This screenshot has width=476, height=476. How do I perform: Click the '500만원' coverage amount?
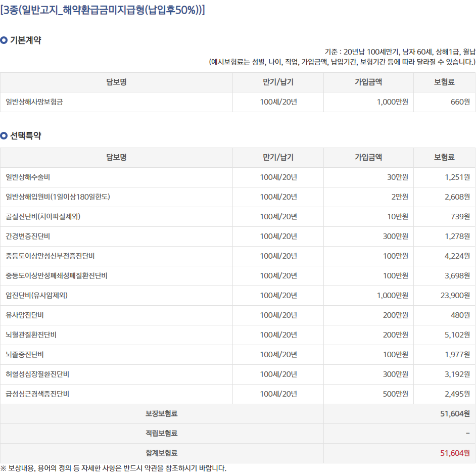click(x=396, y=394)
